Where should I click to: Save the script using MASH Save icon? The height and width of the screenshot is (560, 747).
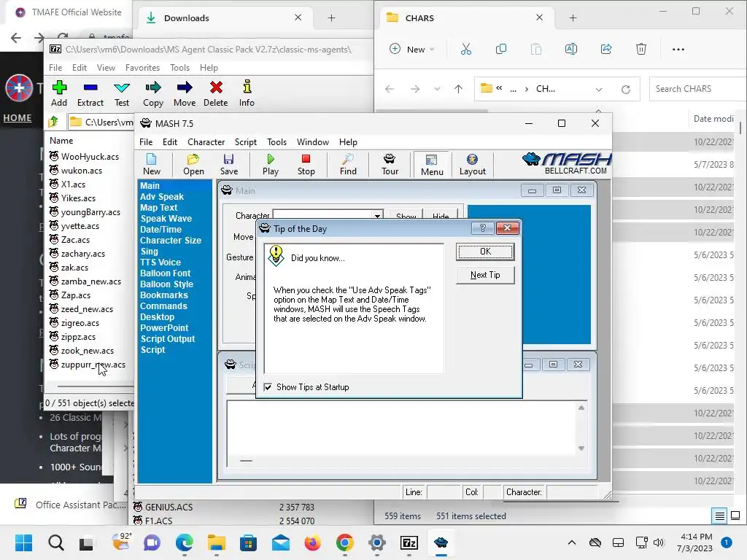pyautogui.click(x=228, y=164)
